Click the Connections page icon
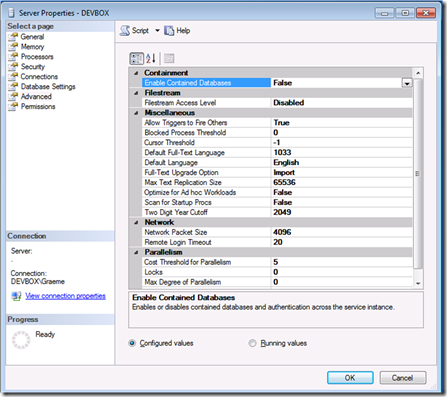 coord(13,77)
